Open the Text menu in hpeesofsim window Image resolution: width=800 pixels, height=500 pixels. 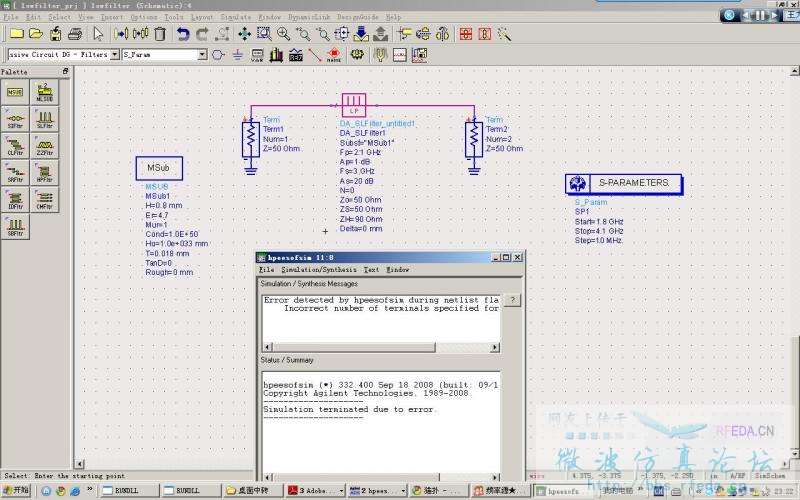pyautogui.click(x=371, y=269)
